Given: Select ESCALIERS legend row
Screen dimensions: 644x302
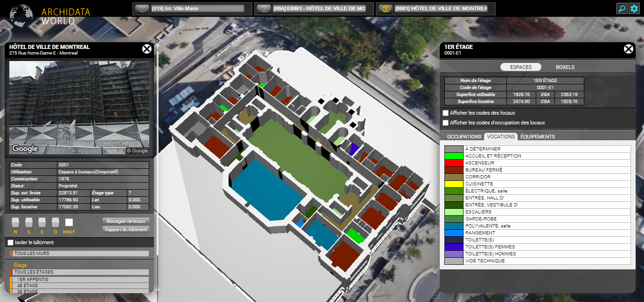Looking at the screenshot, I should (x=538, y=212).
